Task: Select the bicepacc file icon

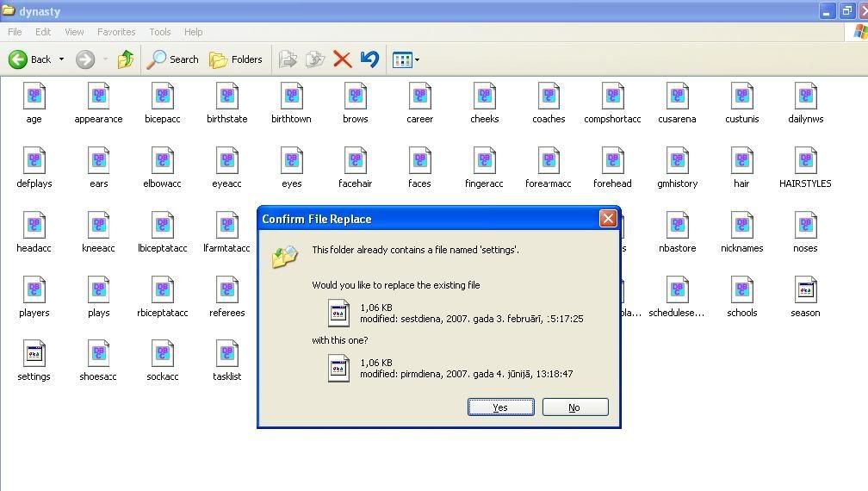Action: pyautogui.click(x=163, y=96)
